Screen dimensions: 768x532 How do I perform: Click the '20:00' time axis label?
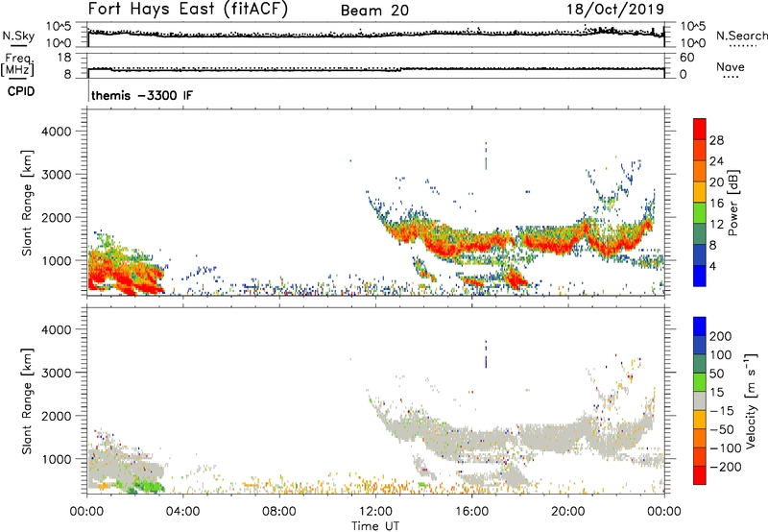click(x=567, y=512)
